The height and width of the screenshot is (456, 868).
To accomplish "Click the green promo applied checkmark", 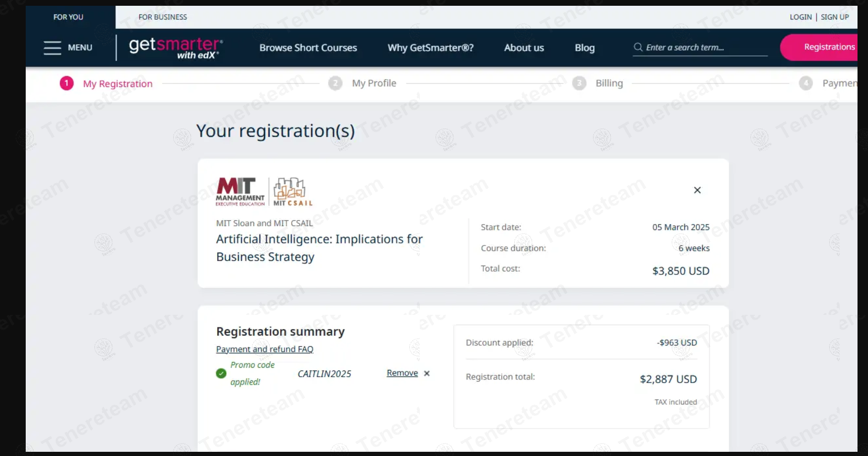I will [221, 374].
